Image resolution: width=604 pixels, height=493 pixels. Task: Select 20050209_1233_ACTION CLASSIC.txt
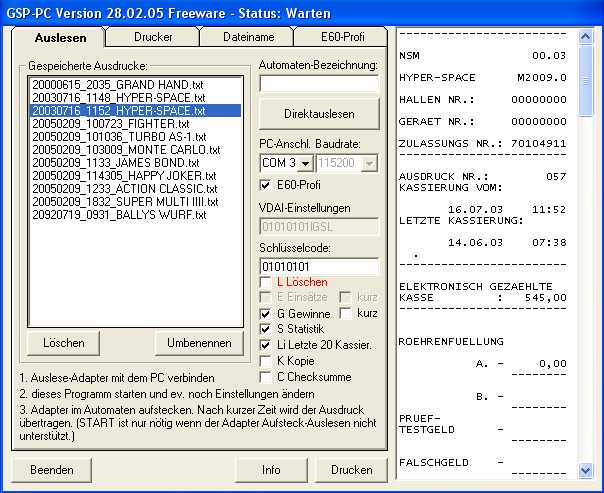(136, 189)
